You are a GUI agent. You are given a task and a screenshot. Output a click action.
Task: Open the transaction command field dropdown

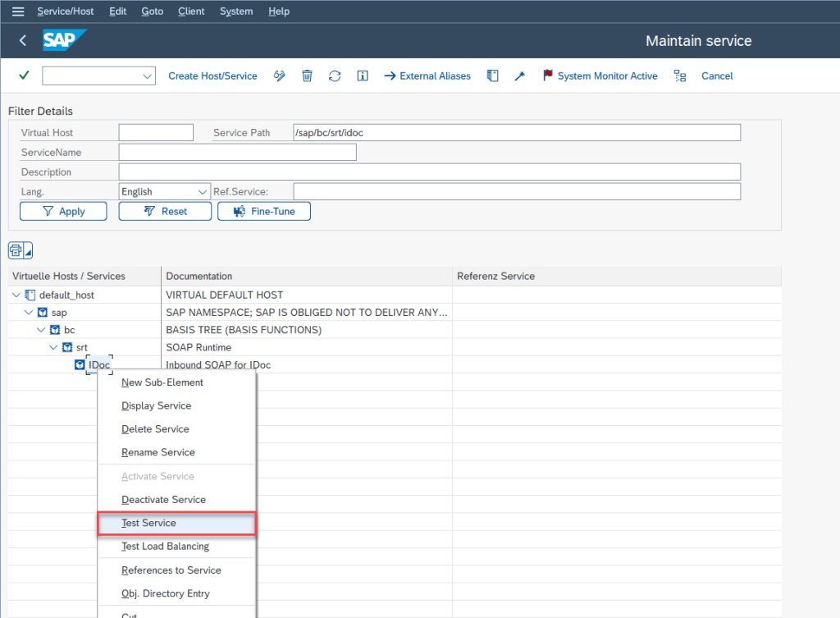(148, 76)
